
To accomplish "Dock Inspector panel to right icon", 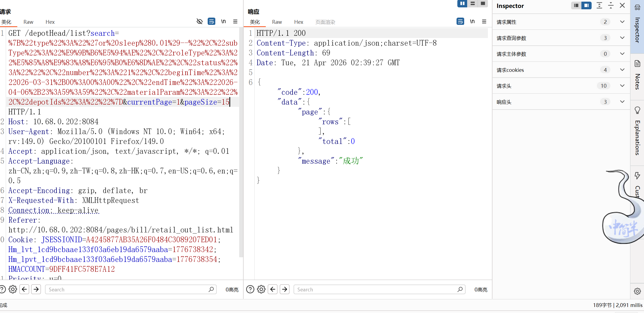I will [586, 5].
